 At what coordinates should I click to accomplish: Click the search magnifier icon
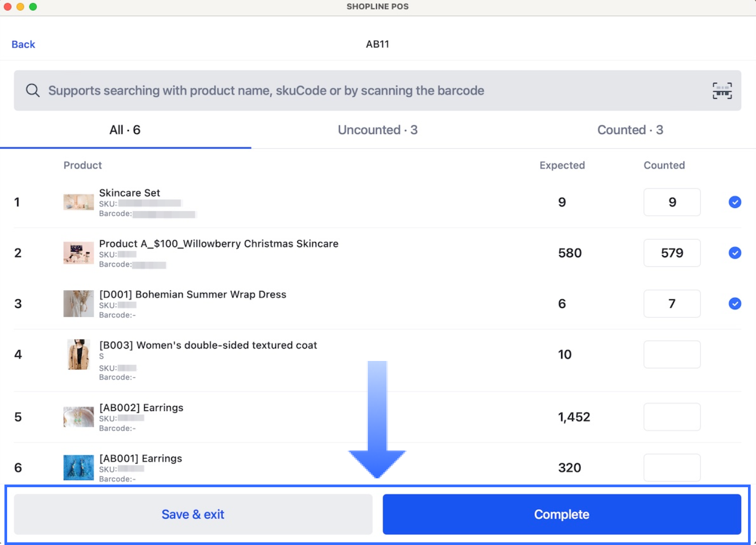(32, 91)
